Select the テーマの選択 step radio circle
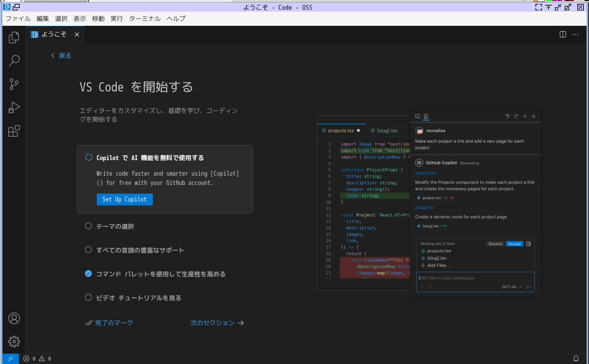589x364 pixels. coord(88,226)
